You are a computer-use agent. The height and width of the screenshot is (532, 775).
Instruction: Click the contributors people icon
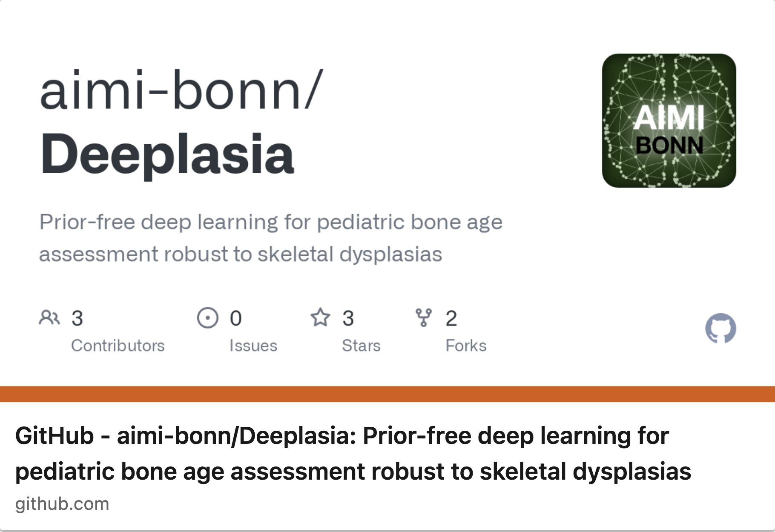(49, 317)
